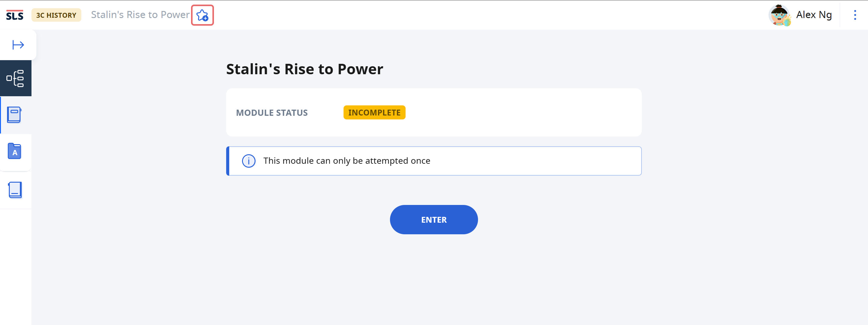This screenshot has width=868, height=325.
Task: Add module to favourites via star icon
Action: pyautogui.click(x=203, y=15)
